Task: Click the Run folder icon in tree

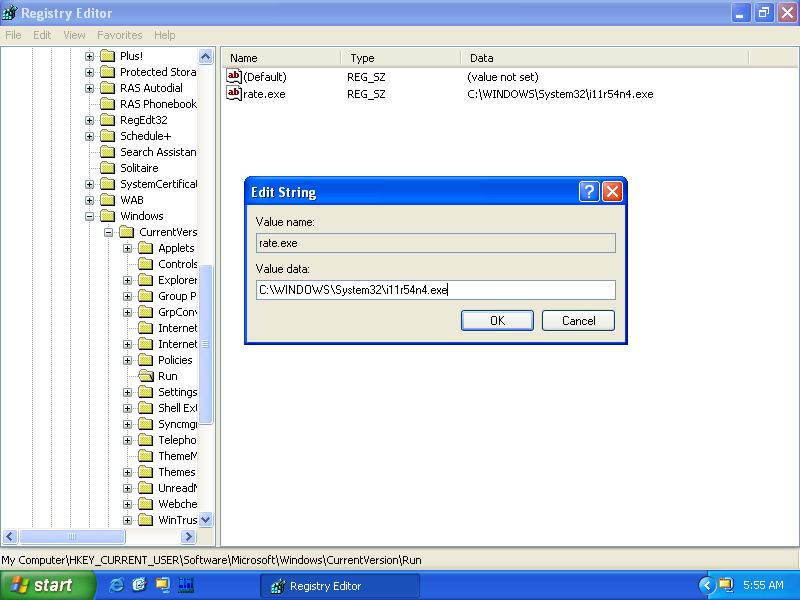Action: pos(146,376)
